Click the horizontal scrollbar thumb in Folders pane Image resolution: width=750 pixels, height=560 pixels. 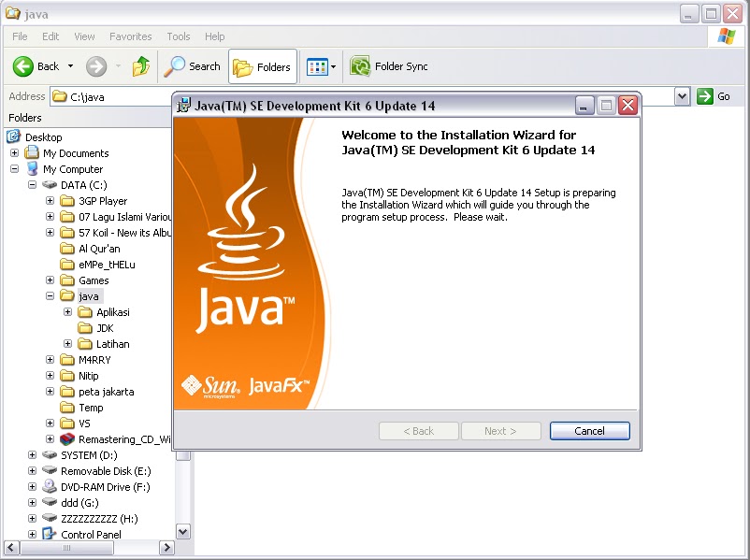[x=66, y=548]
